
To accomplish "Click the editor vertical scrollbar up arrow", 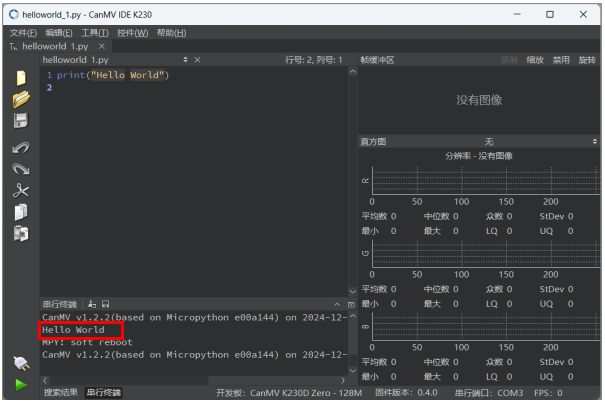I will [x=353, y=72].
